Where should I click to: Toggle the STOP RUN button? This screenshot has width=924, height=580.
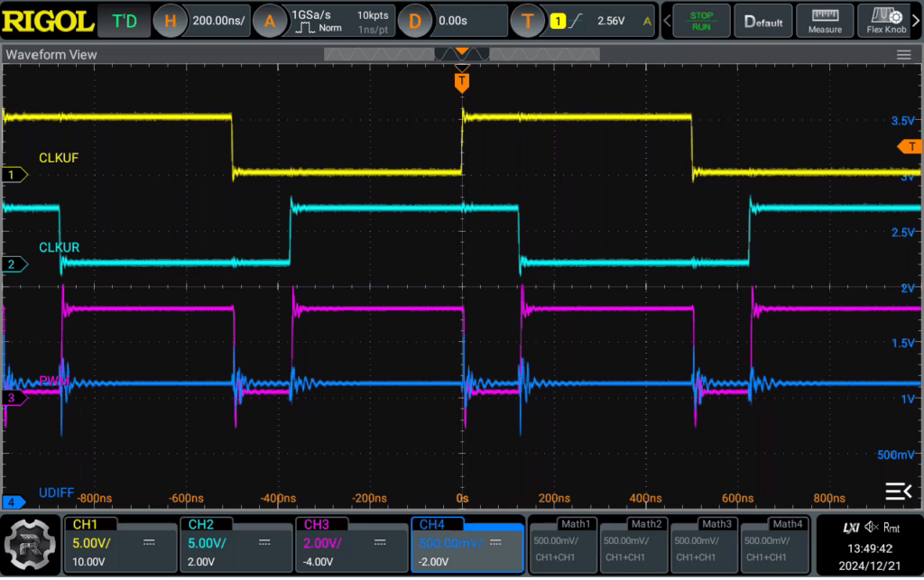tap(701, 22)
